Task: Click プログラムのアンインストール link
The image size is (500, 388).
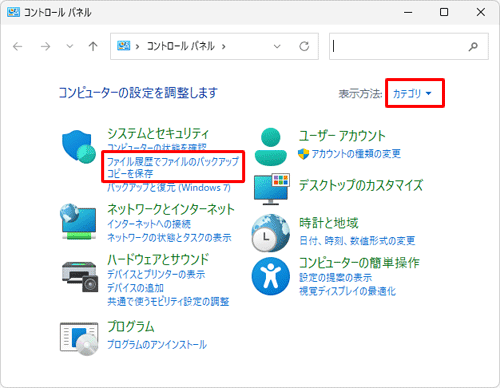Action: [x=157, y=345]
